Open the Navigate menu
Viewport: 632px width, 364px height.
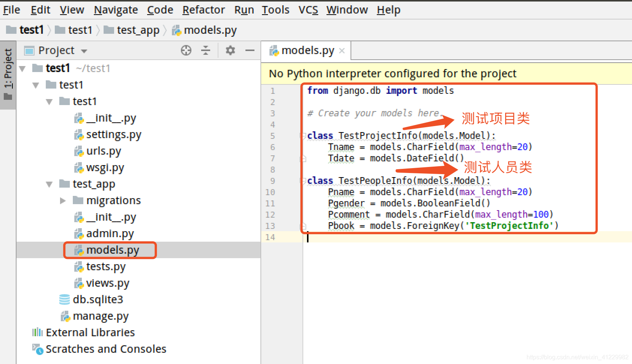click(116, 10)
